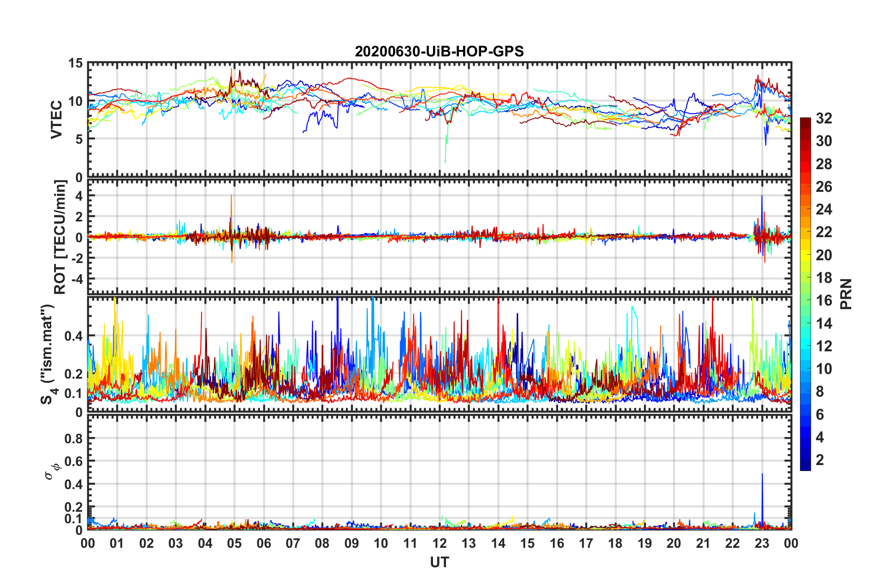Select the UT x-axis label
The height and width of the screenshot is (588, 879).
pyautogui.click(x=439, y=562)
